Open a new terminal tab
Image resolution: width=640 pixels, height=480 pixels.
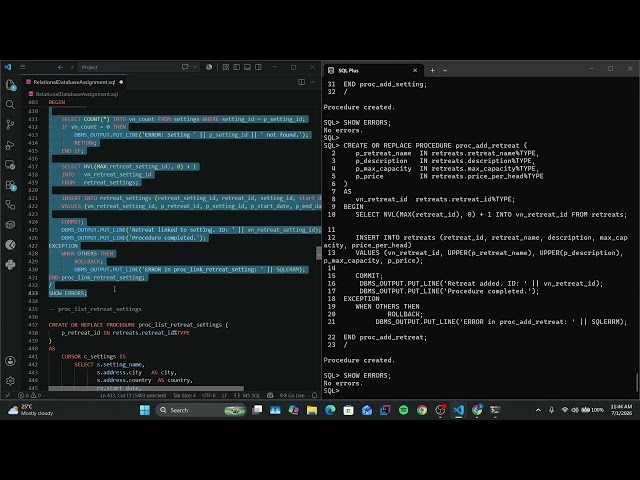point(432,70)
